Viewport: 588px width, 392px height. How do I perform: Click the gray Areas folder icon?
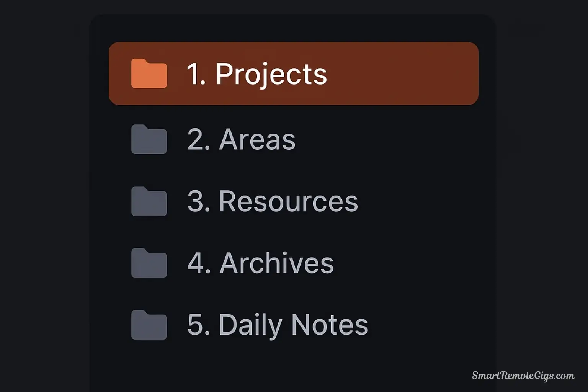(149, 139)
